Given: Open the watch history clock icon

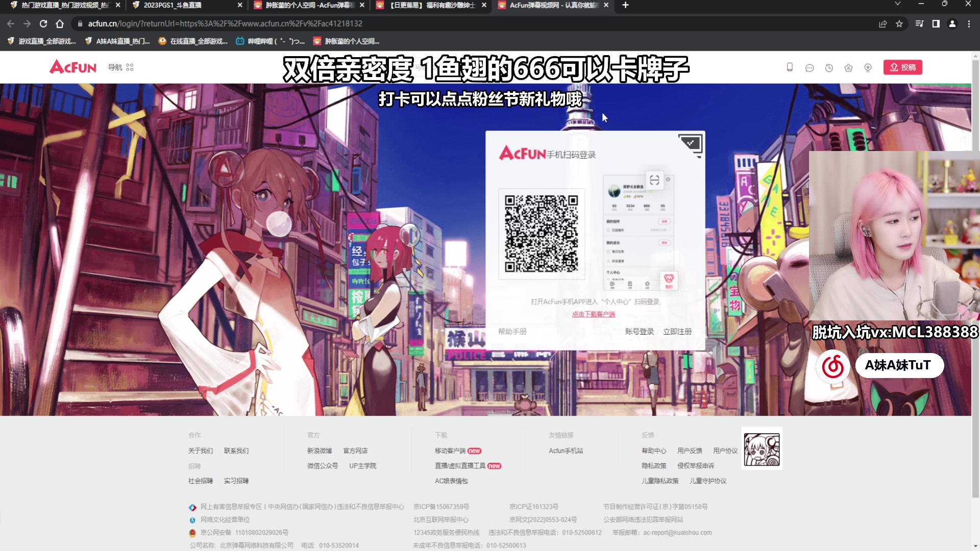Looking at the screenshot, I should pyautogui.click(x=829, y=67).
